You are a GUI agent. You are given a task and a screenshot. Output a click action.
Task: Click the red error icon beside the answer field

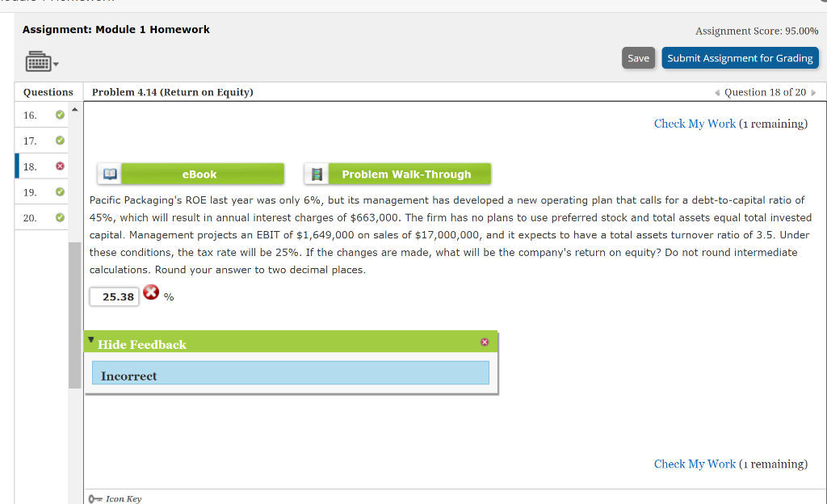tap(151, 292)
